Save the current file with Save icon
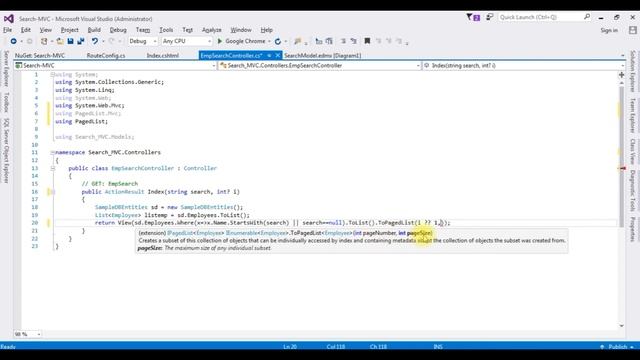The image size is (640, 360). (x=70, y=41)
